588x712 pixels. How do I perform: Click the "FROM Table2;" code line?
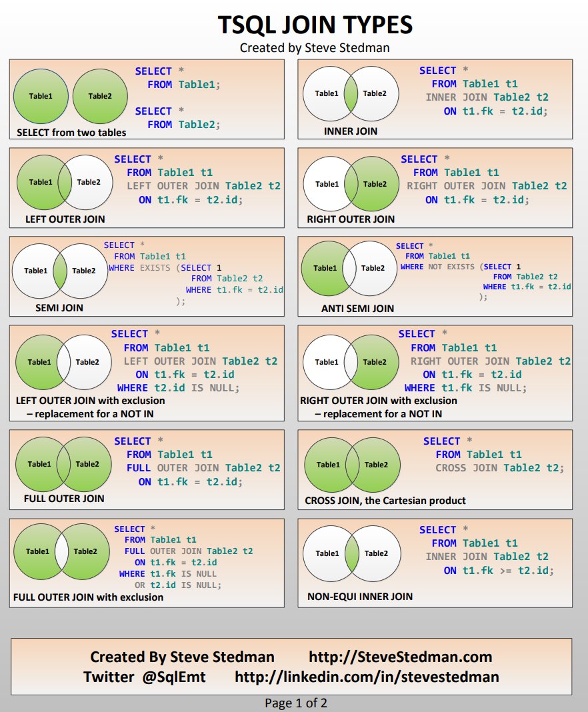click(x=184, y=125)
